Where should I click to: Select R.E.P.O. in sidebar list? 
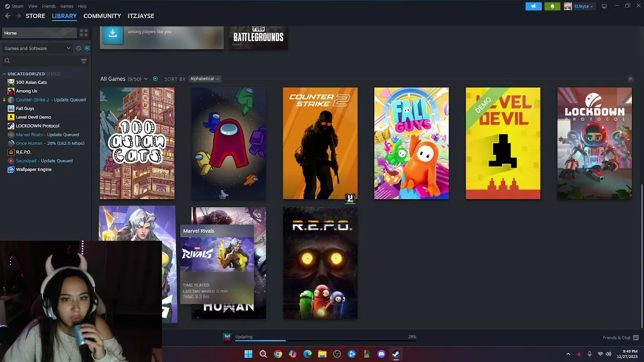[23, 152]
